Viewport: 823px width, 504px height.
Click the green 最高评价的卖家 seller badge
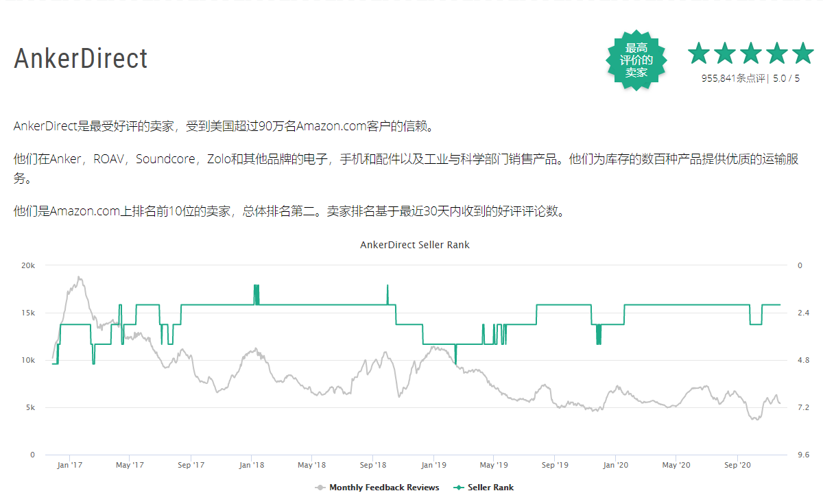[x=636, y=61]
